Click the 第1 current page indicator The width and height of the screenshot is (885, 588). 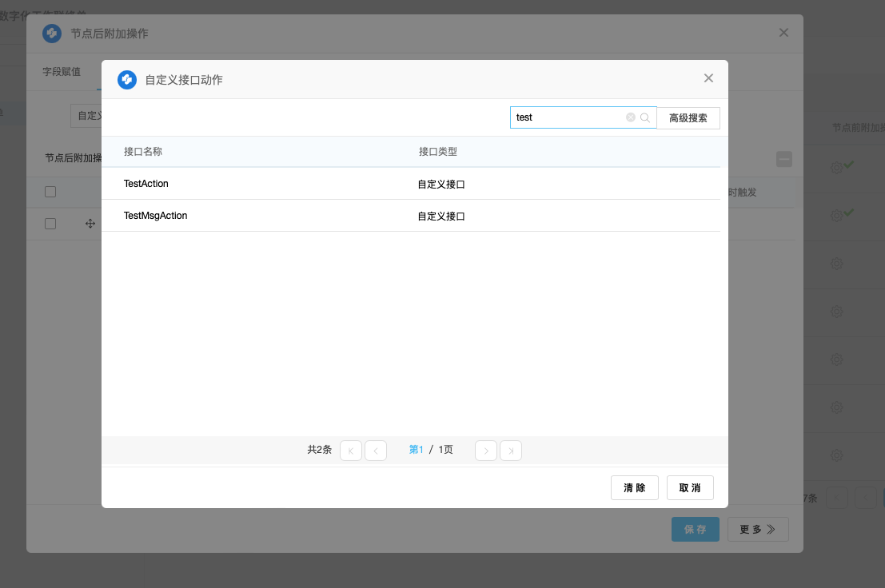pos(416,450)
